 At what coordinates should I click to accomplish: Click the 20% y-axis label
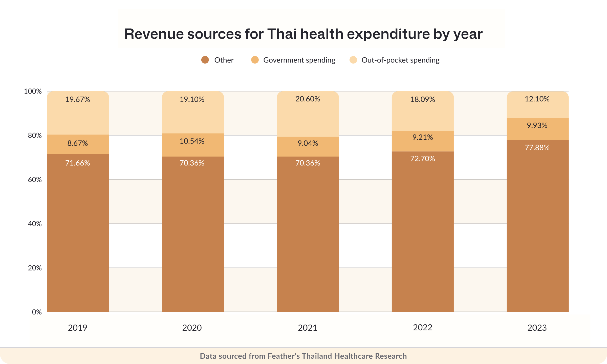coord(35,268)
